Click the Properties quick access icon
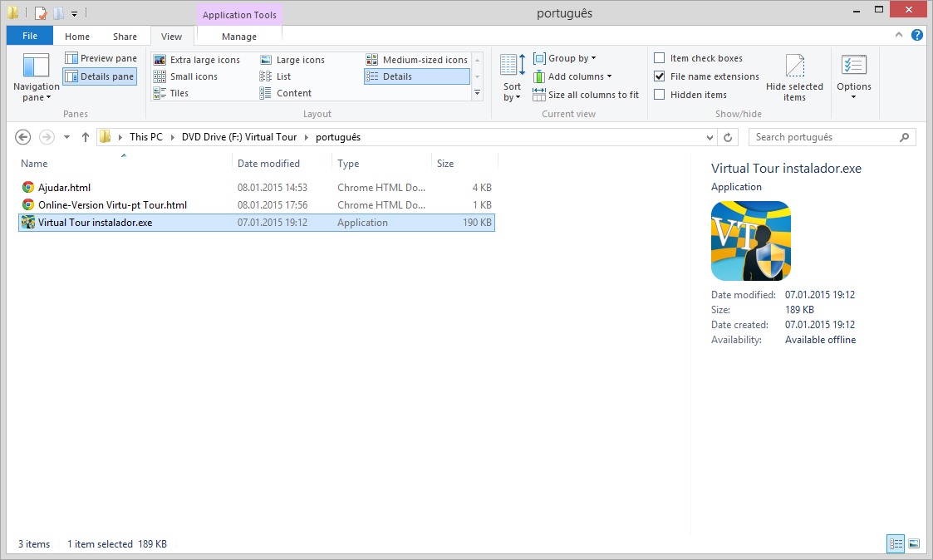The width and height of the screenshot is (933, 560). click(x=41, y=12)
